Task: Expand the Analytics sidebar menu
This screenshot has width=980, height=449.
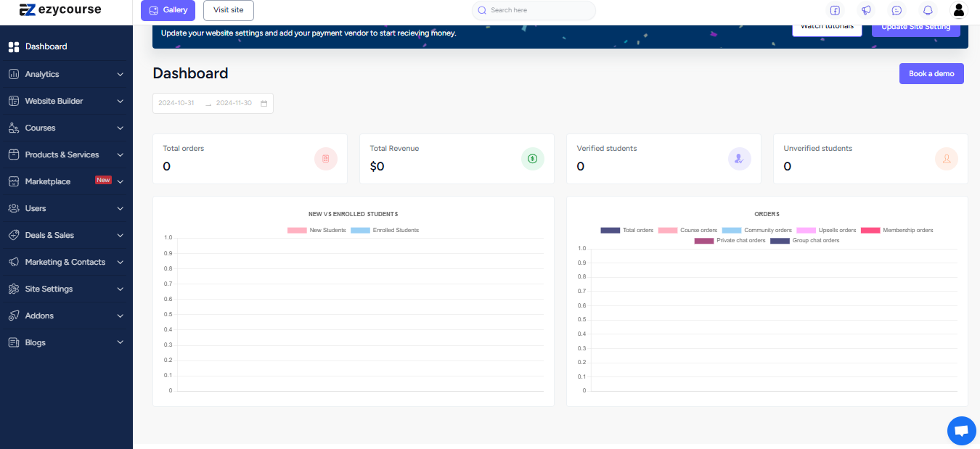Action: [66, 74]
